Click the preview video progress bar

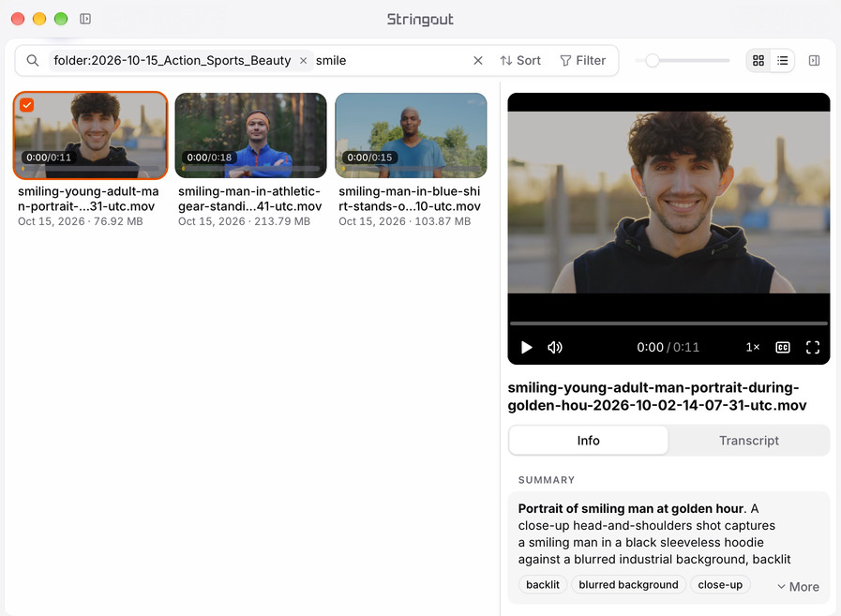(x=668, y=323)
